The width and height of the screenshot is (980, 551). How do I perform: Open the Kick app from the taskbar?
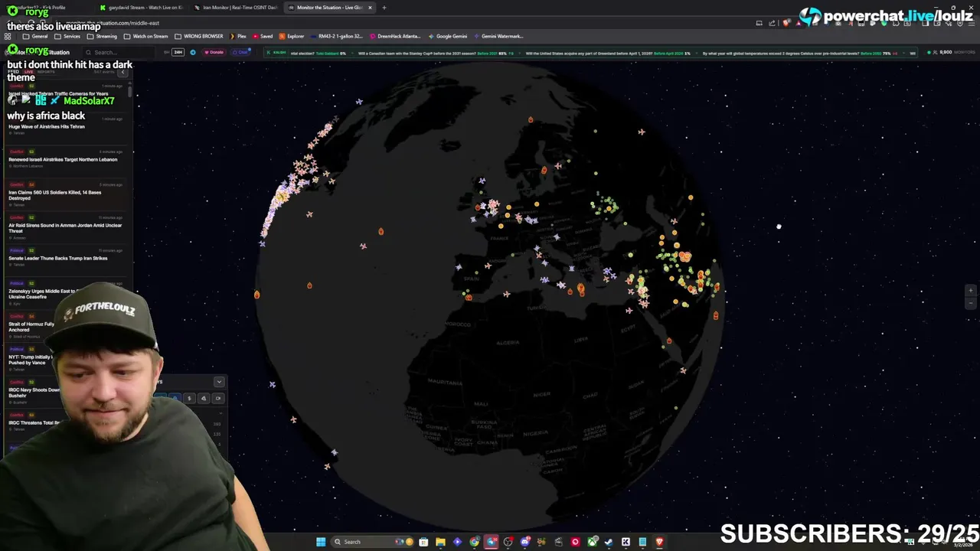tap(626, 542)
